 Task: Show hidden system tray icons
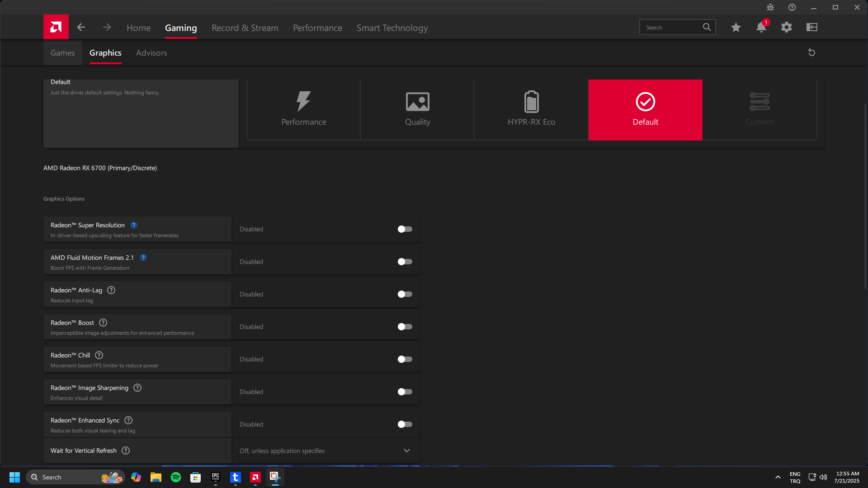coord(778,477)
